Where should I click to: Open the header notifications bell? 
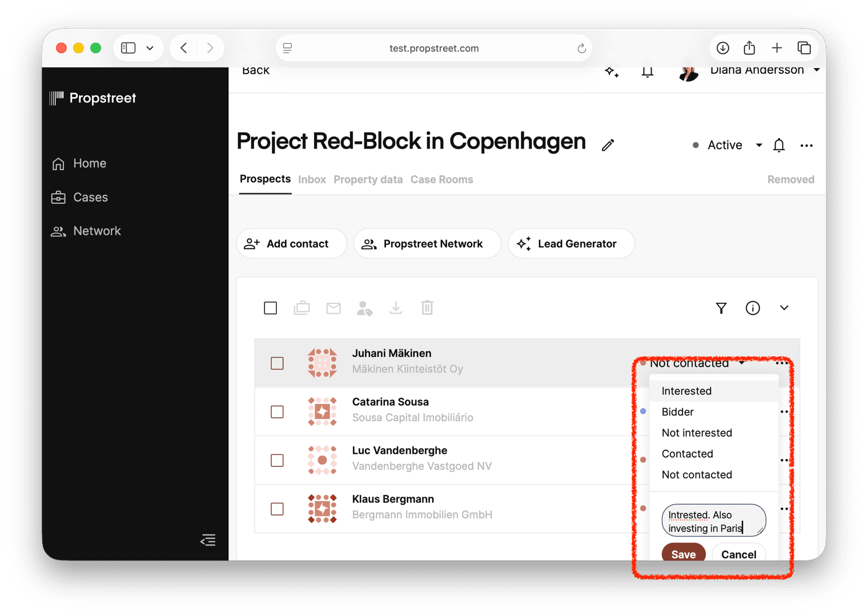pyautogui.click(x=647, y=71)
